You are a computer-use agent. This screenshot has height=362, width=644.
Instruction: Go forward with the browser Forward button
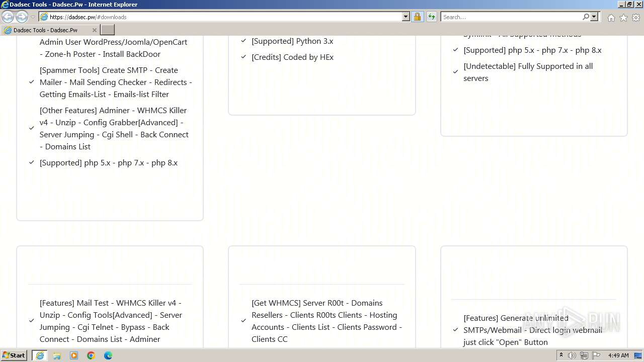click(x=22, y=17)
